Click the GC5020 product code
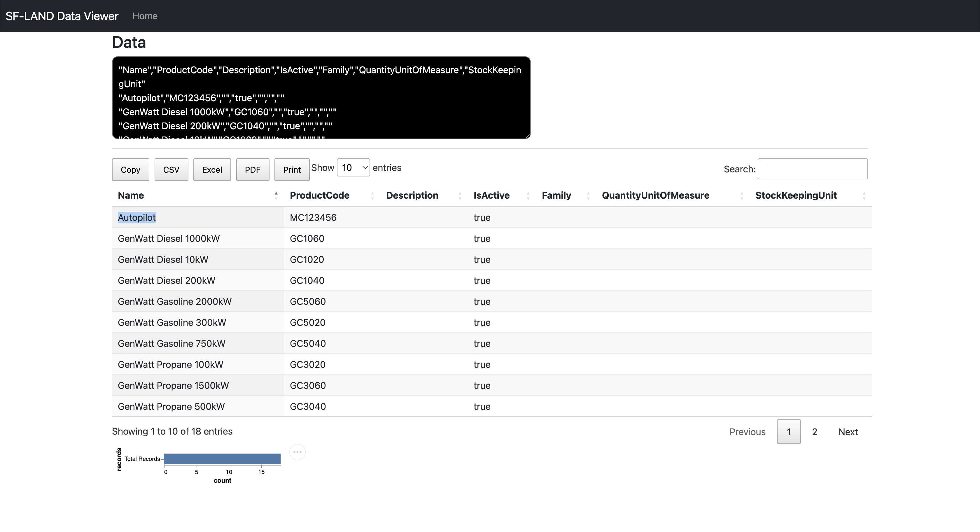This screenshot has width=980, height=532. coord(307,322)
